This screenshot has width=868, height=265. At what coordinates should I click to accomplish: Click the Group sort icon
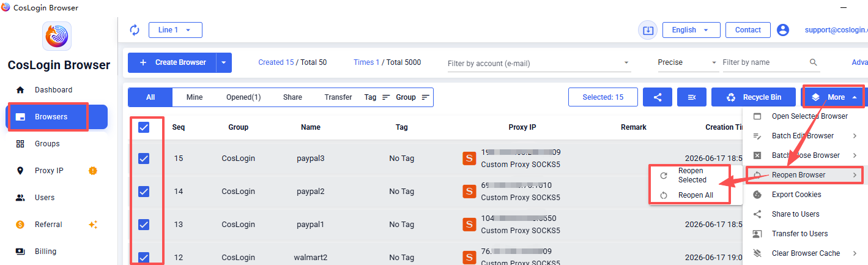pyautogui.click(x=425, y=97)
